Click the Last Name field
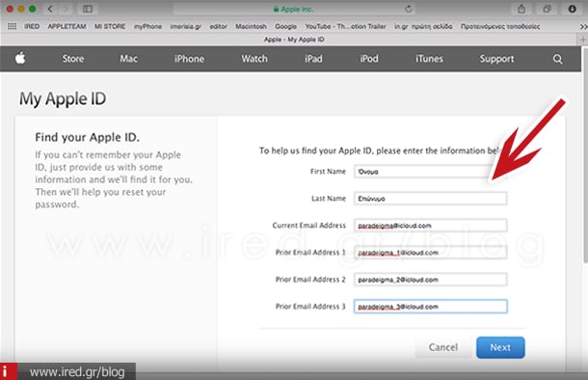This screenshot has height=380, width=588. pos(430,199)
